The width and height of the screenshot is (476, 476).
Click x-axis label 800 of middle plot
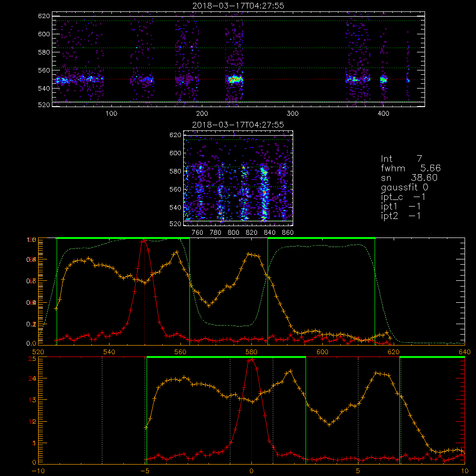tap(233, 233)
